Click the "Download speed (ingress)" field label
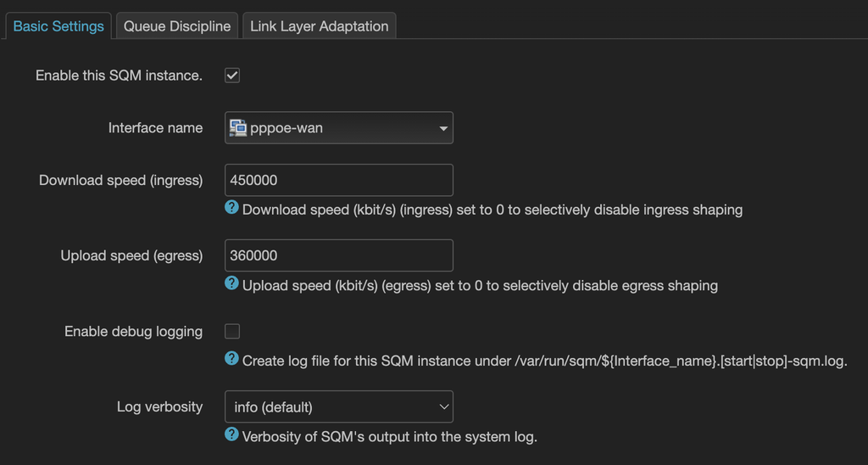 (x=120, y=181)
